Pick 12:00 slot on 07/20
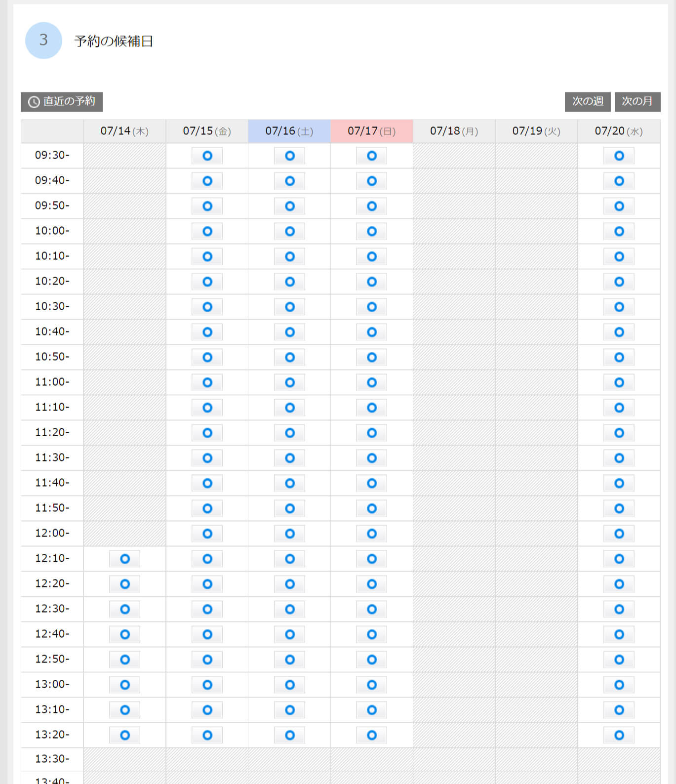This screenshot has width=676, height=784. (x=619, y=534)
